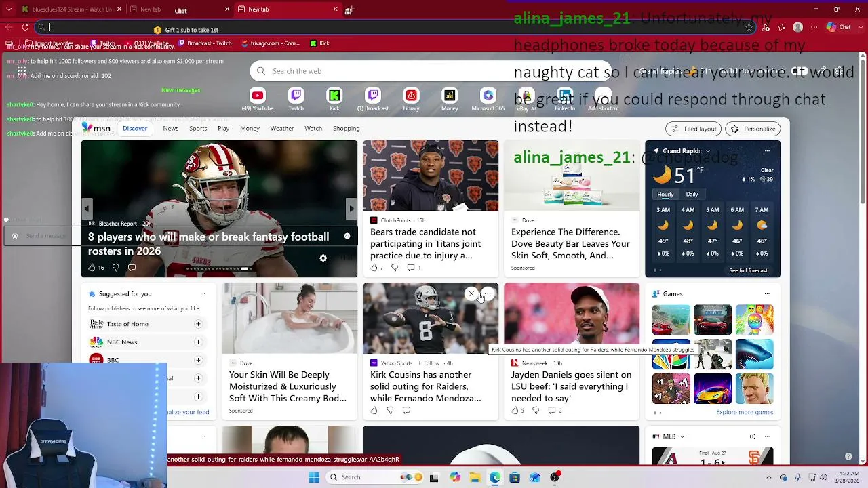This screenshot has width=868, height=488.
Task: Open the Sports section in MSN navigation
Action: (198, 128)
